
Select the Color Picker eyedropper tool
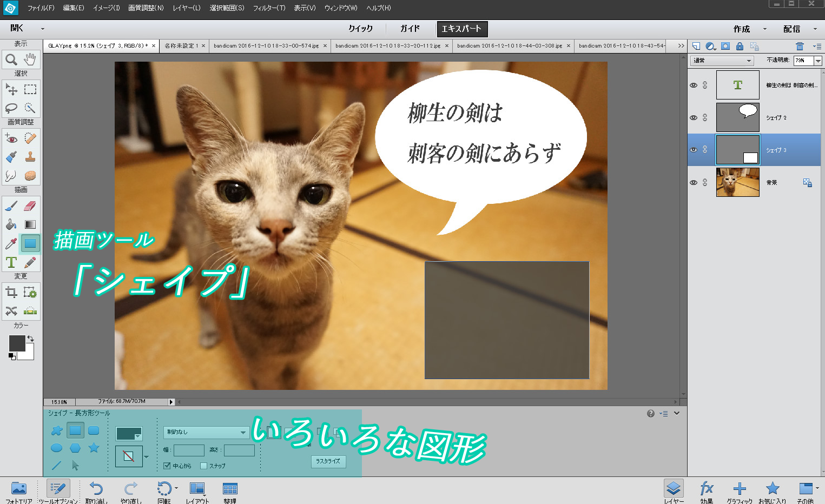11,243
